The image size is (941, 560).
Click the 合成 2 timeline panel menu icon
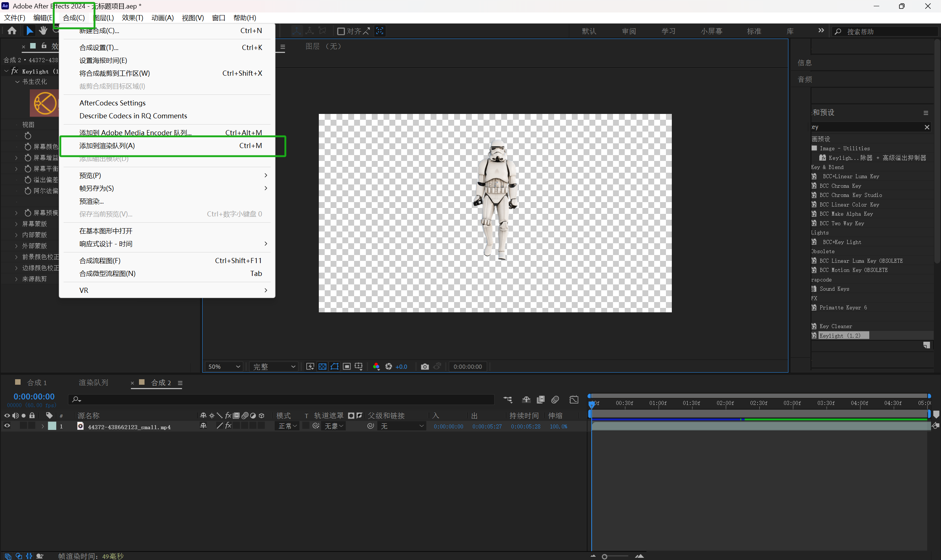180,383
